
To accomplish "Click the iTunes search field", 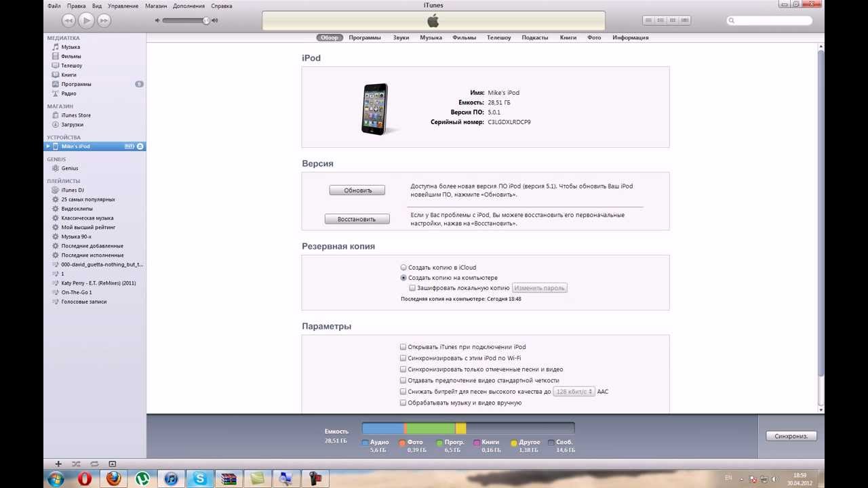I will tap(769, 21).
